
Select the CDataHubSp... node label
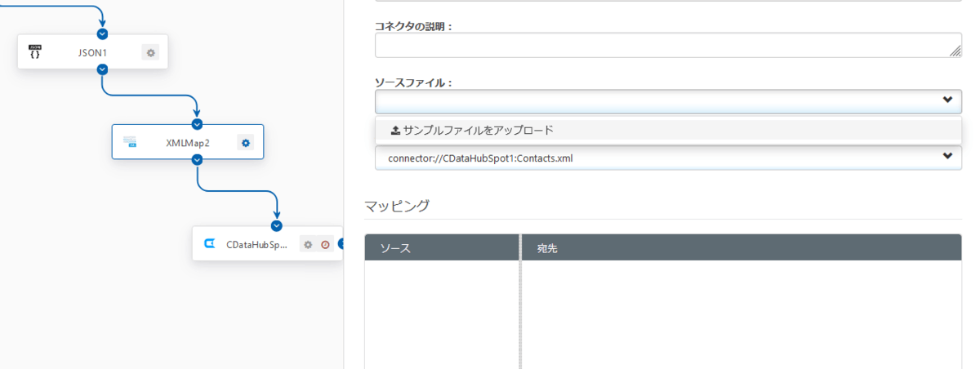coord(257,244)
